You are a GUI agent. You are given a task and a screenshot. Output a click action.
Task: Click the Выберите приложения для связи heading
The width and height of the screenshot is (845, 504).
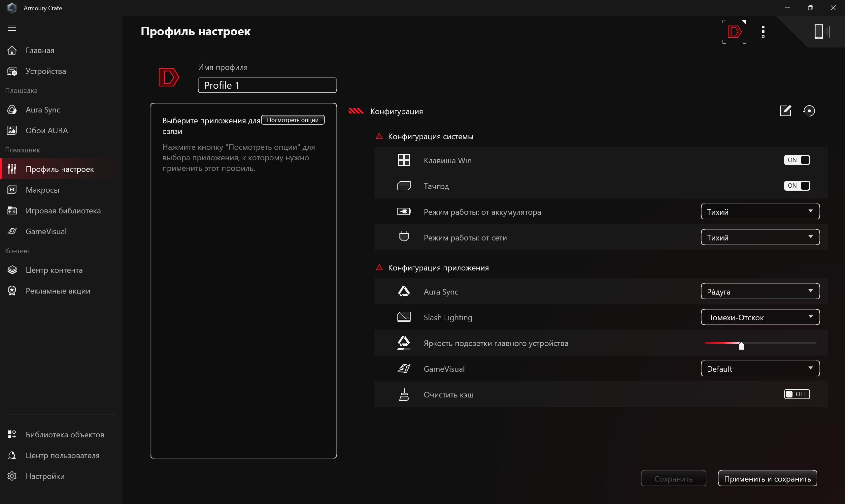click(211, 126)
